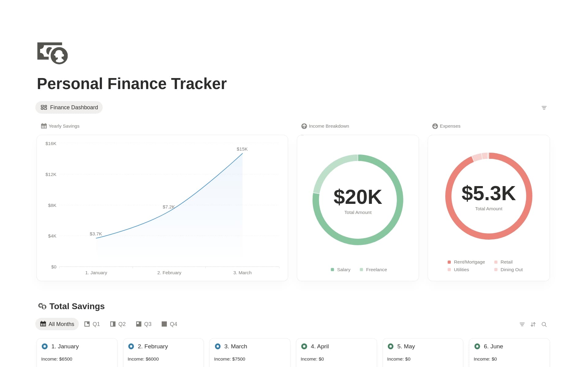
Task: Open filter icon beside Finance Dashboard
Action: (x=544, y=108)
